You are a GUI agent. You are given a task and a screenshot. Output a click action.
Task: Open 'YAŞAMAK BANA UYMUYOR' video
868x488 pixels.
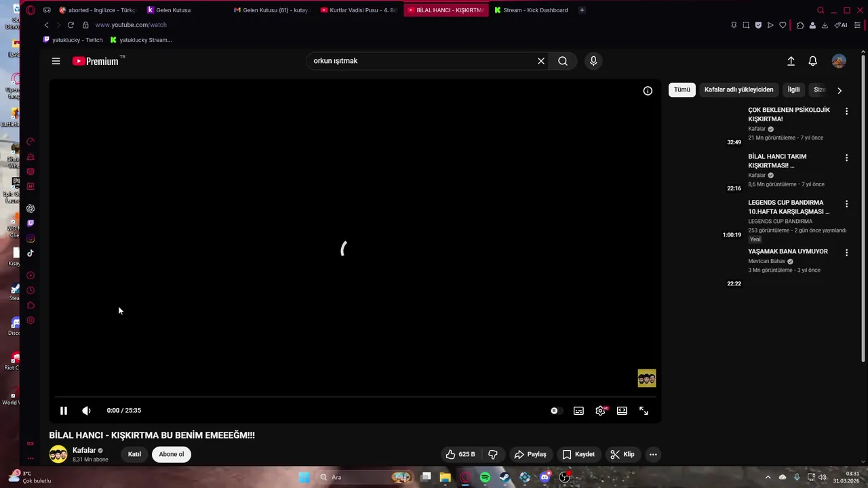click(788, 251)
